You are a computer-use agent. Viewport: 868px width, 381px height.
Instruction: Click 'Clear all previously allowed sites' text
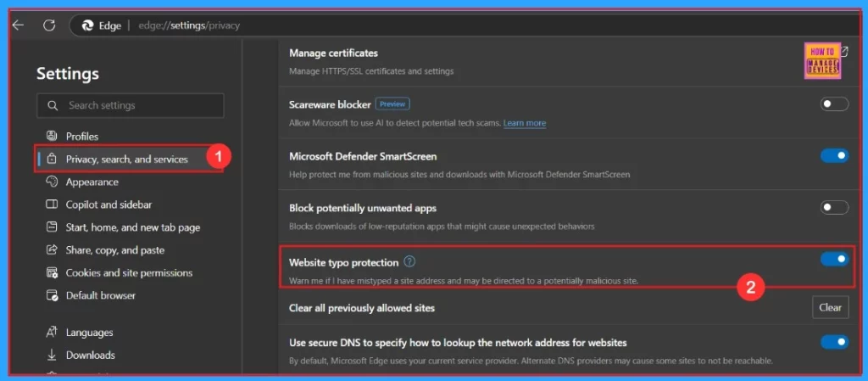pos(361,308)
